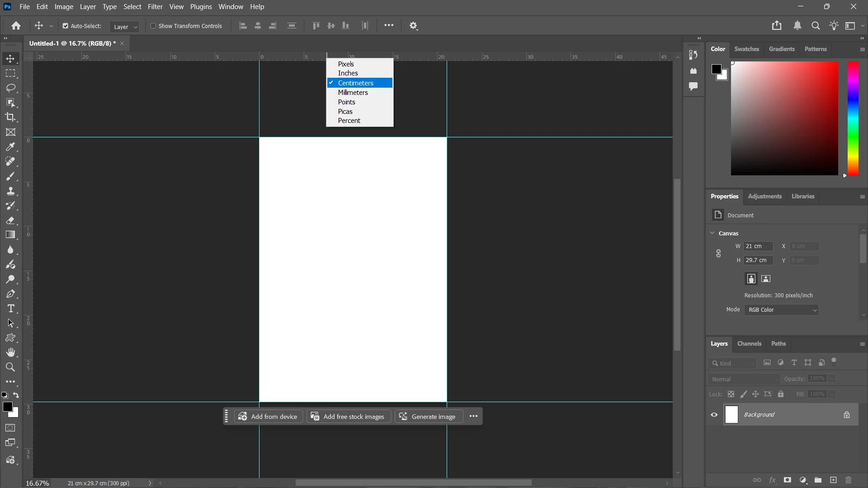Collapse the Canvas section

coord(712,233)
